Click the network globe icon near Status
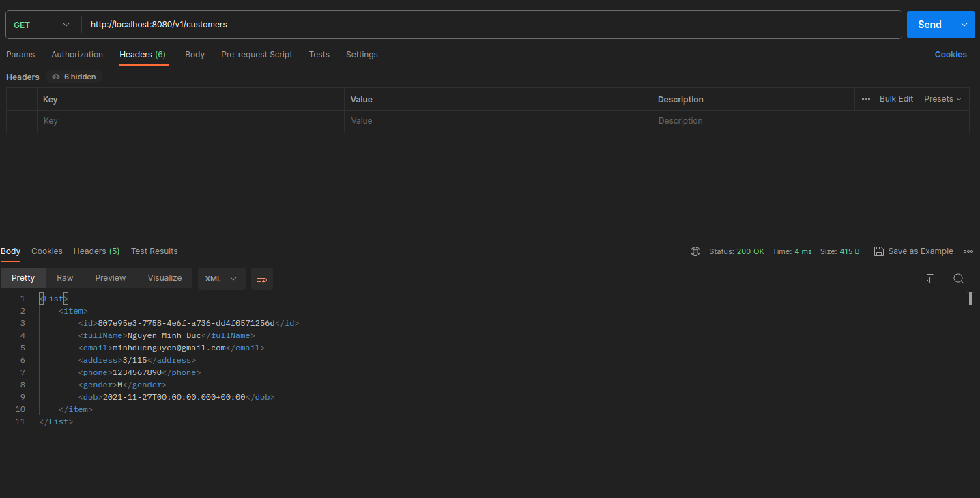 [x=695, y=251]
